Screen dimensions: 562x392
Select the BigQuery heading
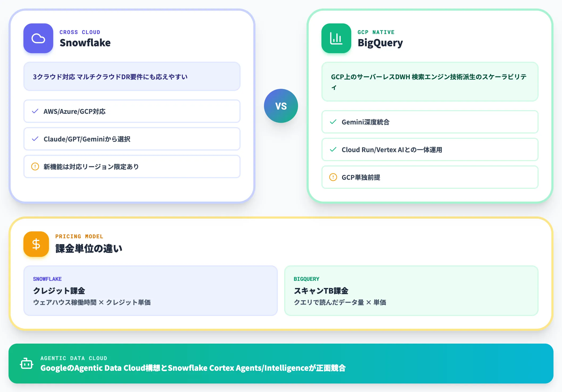tap(380, 43)
